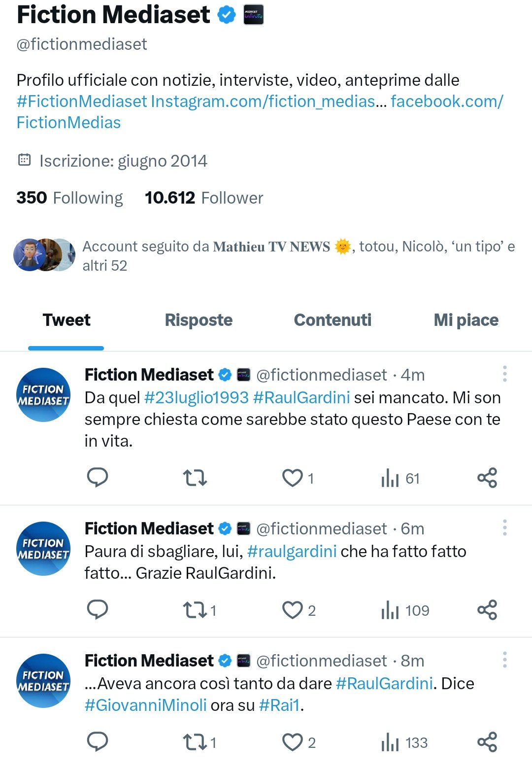Share the 4m-old tweet
Screen dimensions: 532x773
(x=487, y=478)
